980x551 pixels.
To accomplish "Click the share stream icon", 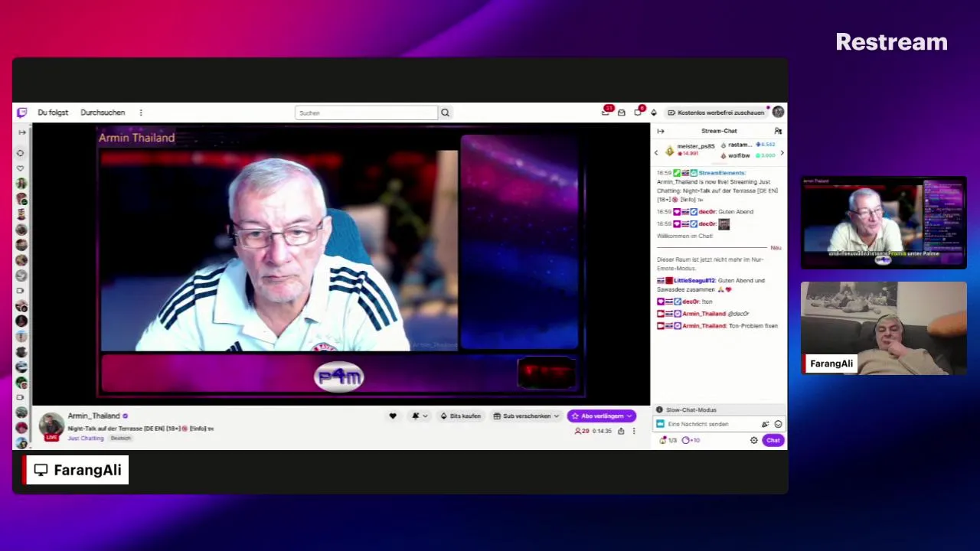I will click(621, 431).
